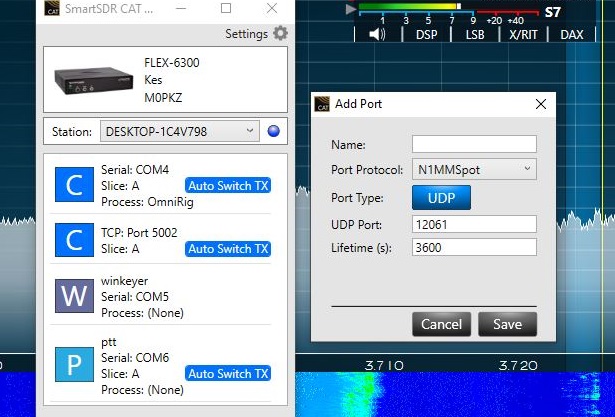Click the 'winkeyer' port name

124,281
